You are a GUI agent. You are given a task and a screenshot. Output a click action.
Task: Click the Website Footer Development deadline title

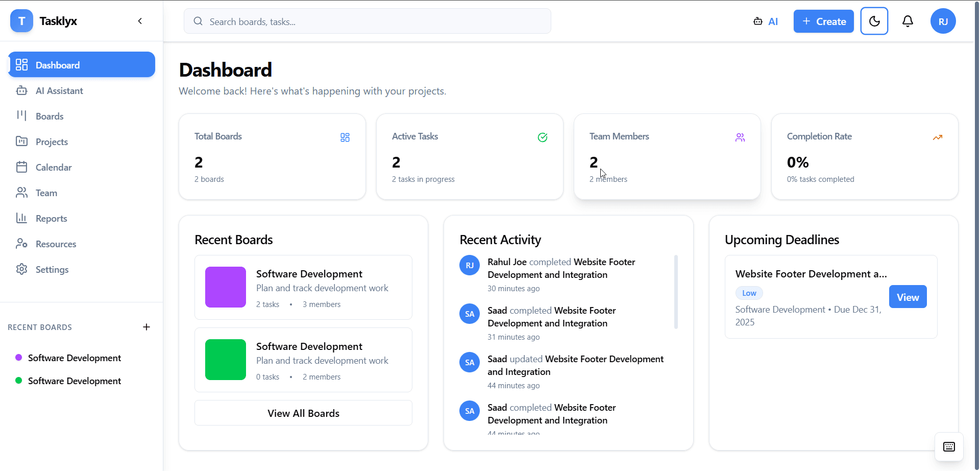coord(811,274)
